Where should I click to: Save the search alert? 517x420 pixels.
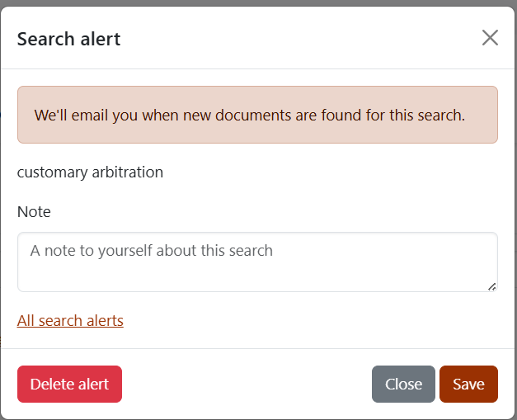[468, 384]
